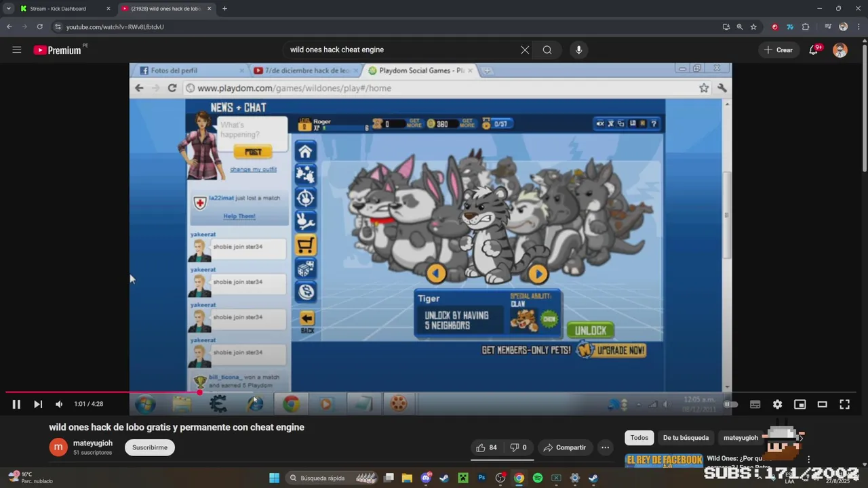Like the video with thumbs up
The height and width of the screenshot is (488, 868).
(x=487, y=447)
